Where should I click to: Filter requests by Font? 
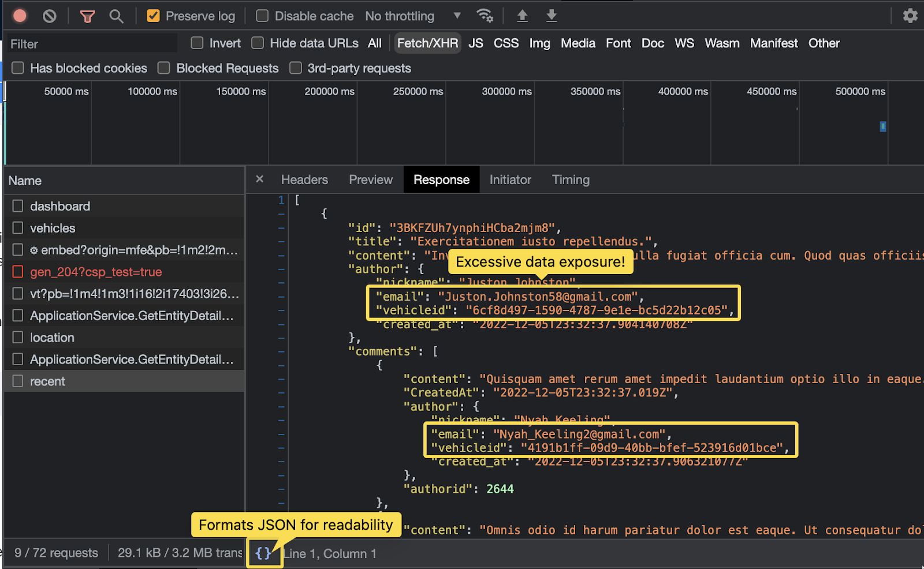tap(619, 43)
